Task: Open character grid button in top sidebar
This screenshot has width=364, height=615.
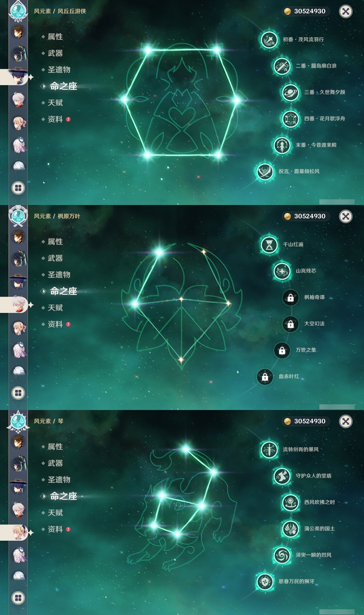Action: [x=18, y=188]
